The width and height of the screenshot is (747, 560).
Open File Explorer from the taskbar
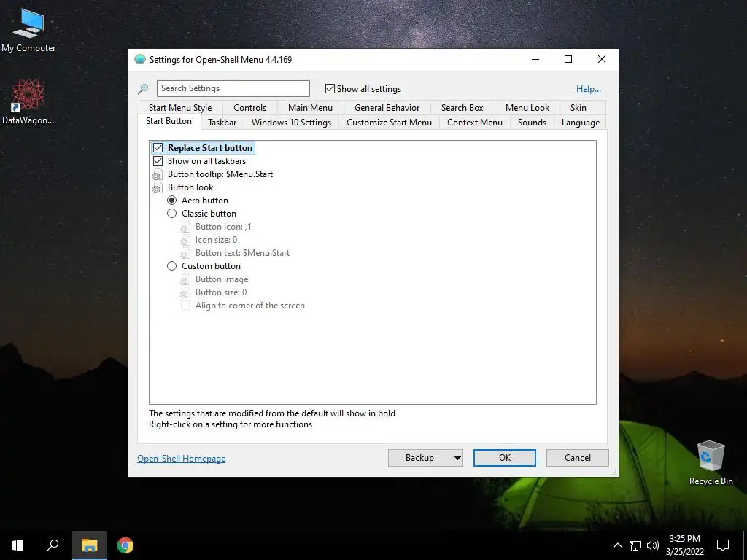[89, 545]
